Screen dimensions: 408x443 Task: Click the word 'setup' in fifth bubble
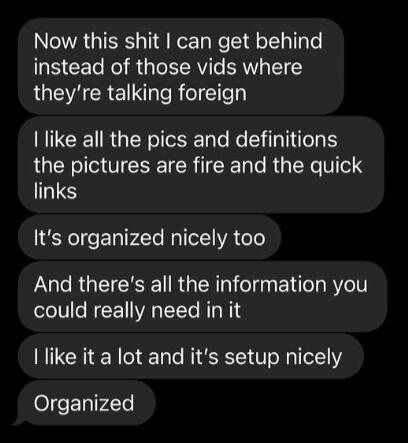(x=252, y=357)
